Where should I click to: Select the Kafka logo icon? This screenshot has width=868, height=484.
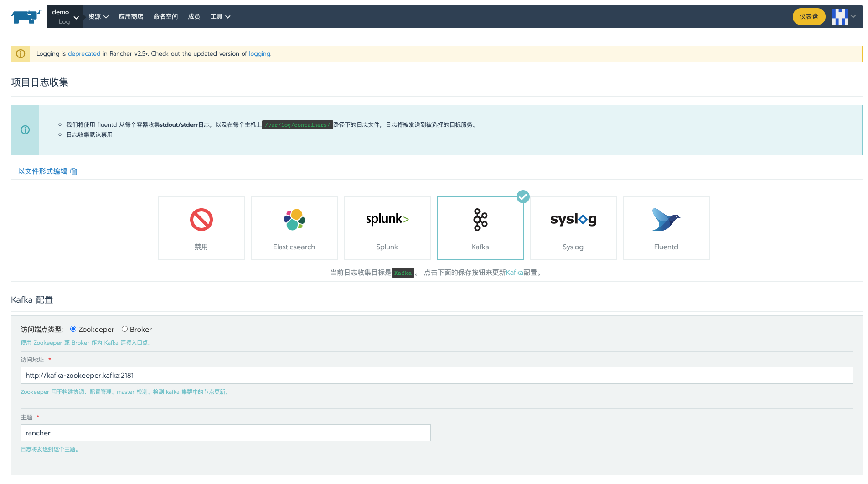click(480, 220)
